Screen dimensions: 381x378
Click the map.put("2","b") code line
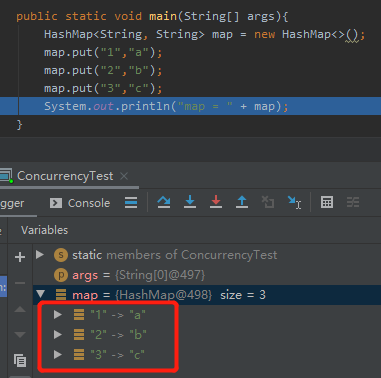click(103, 70)
